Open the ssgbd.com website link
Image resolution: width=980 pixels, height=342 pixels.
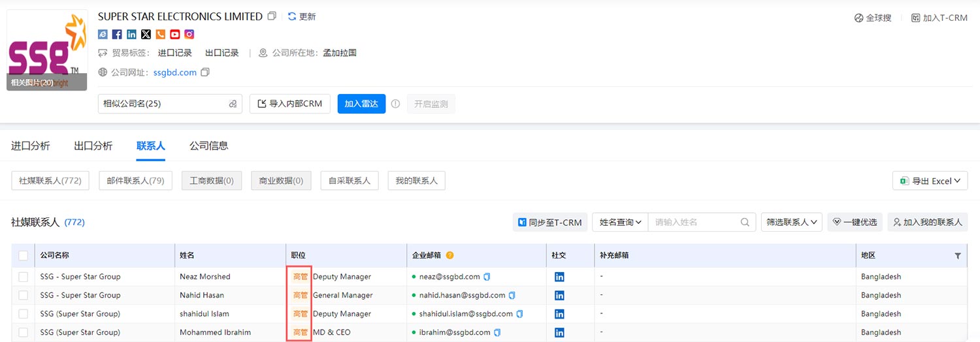175,72
